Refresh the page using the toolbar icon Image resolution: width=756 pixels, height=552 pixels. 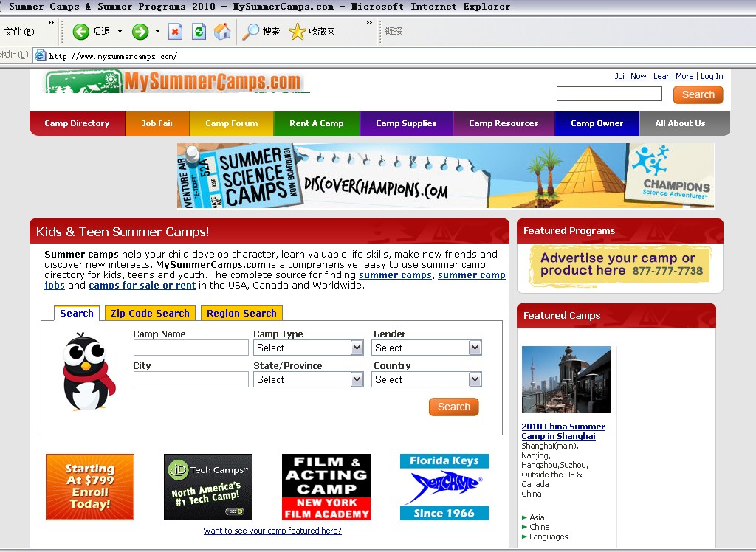coord(199,32)
